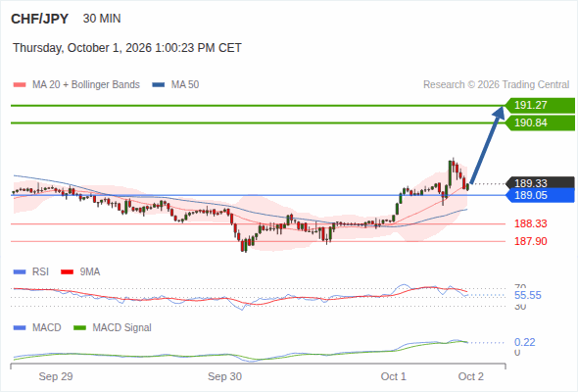Click the 189.33 current price tag
This screenshot has width=578, height=392.
pos(540,183)
